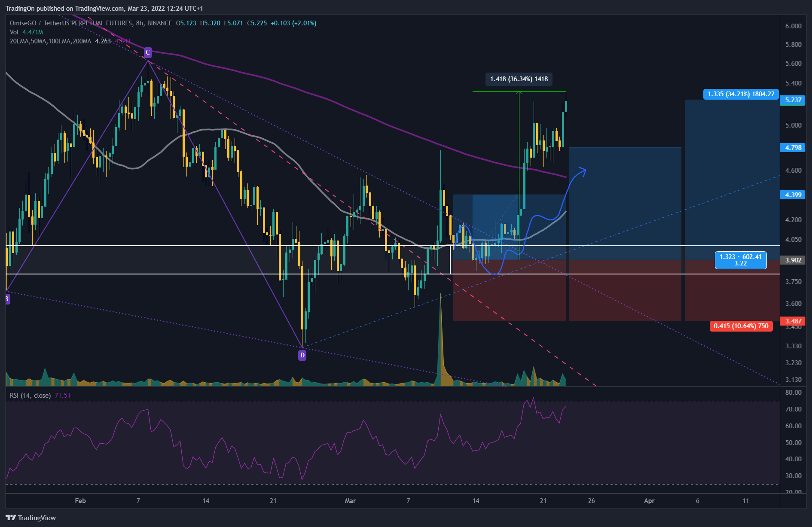Click the 5.237 price axis tag
The height and width of the screenshot is (527, 812).
(793, 100)
